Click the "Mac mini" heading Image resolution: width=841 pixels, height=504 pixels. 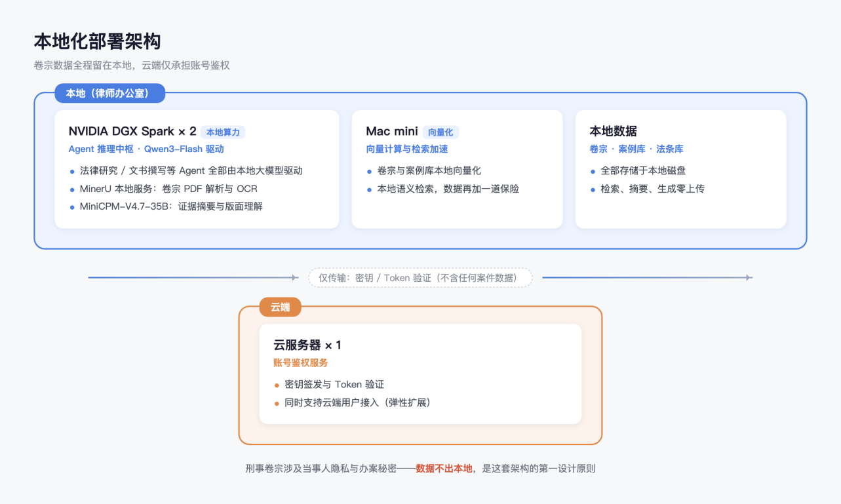392,131
